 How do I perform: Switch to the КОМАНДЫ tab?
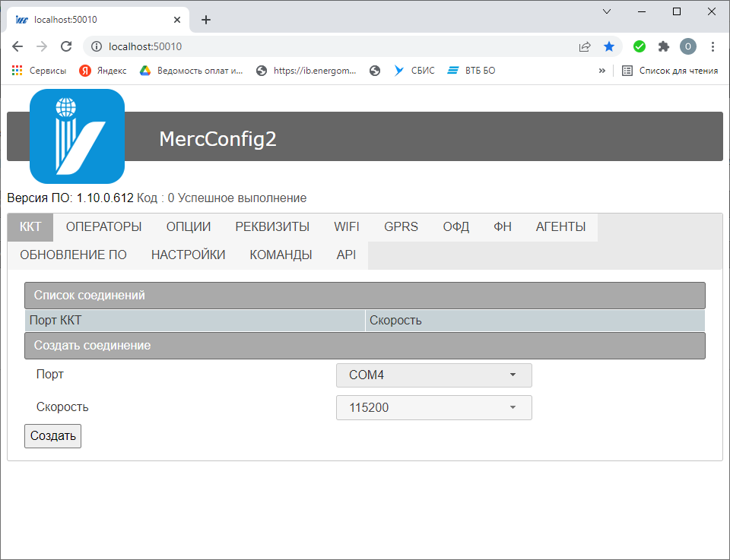pos(281,255)
